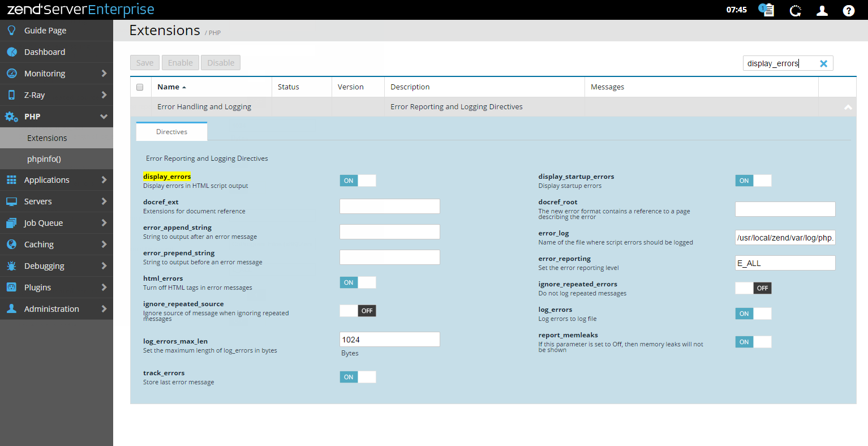Image resolution: width=868 pixels, height=446 pixels.
Task: Open the phpinfo() page
Action: (44, 159)
